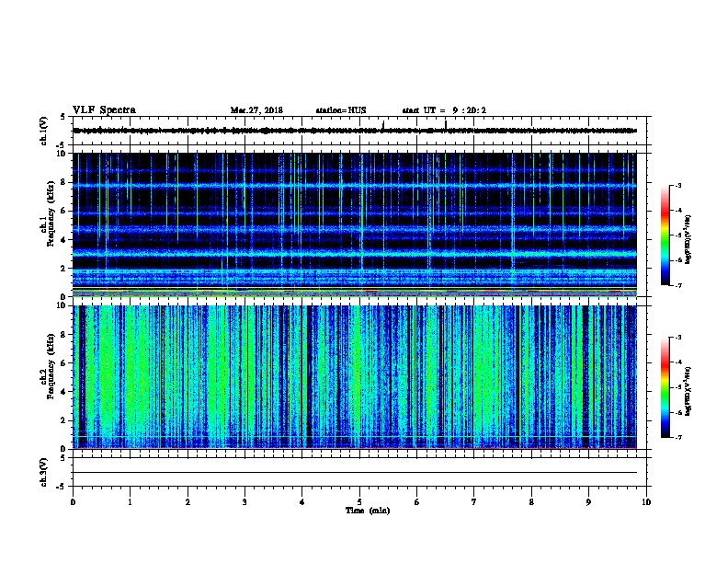
Task: Click the "ch.3(V)" waveform axis label
Action: coord(43,472)
